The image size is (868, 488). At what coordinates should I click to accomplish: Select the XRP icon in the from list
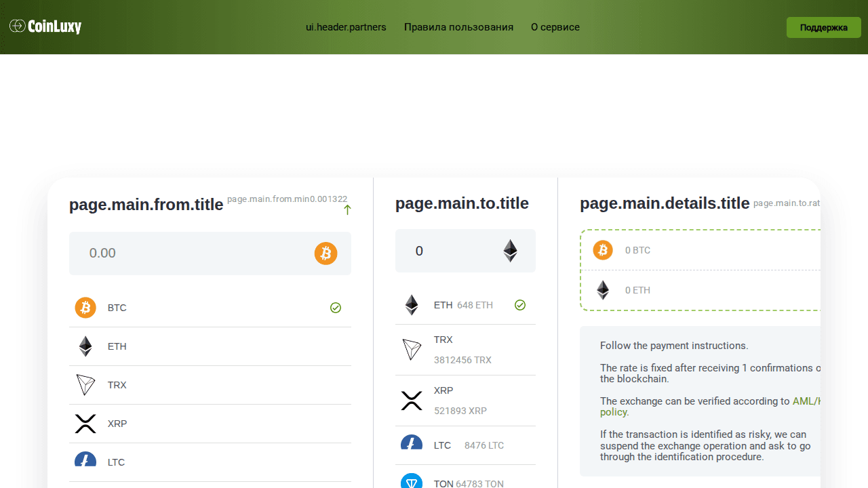click(x=85, y=424)
